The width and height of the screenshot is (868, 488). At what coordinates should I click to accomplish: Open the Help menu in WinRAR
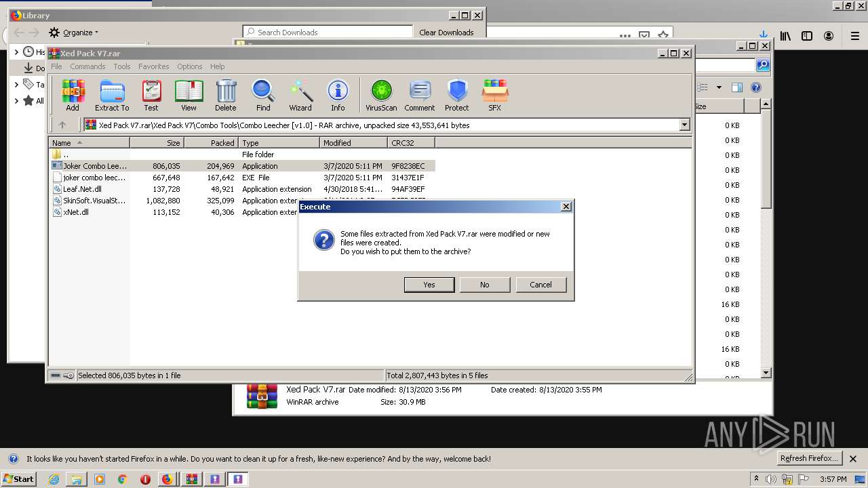[x=218, y=66]
